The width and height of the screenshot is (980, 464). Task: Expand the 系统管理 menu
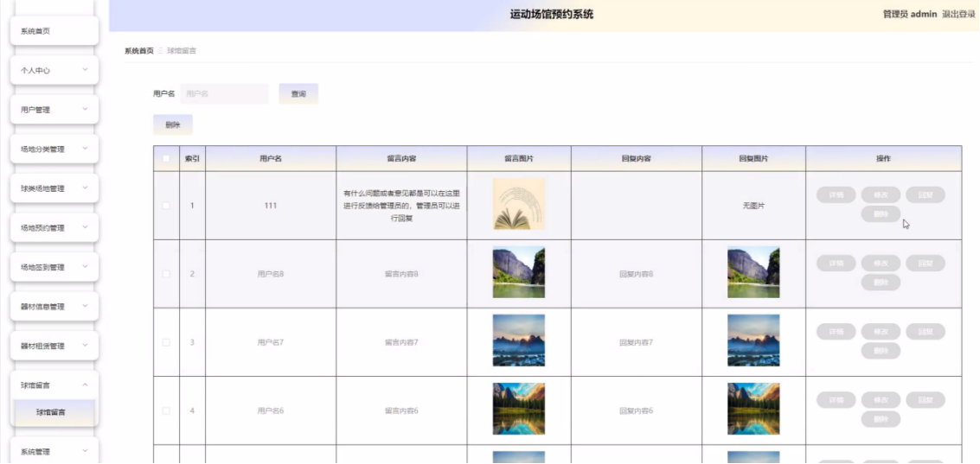pyautogui.click(x=54, y=452)
